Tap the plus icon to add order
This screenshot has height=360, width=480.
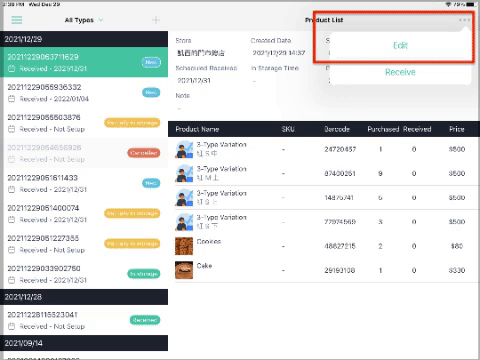[156, 20]
